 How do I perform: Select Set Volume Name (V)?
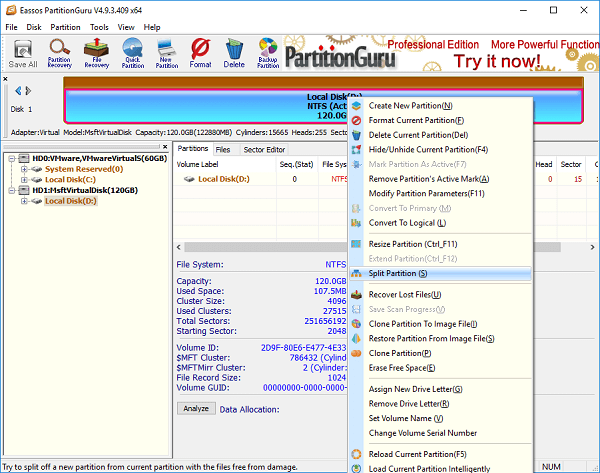[x=440, y=418]
